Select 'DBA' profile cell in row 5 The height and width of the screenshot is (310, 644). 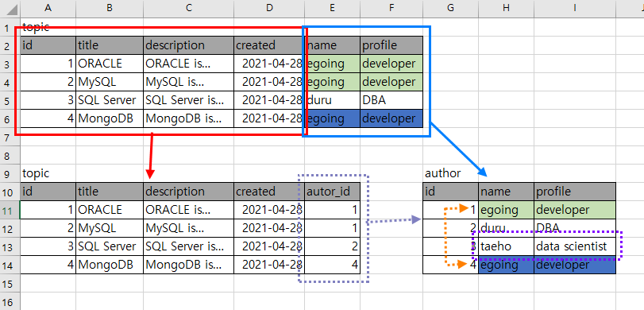[391, 100]
